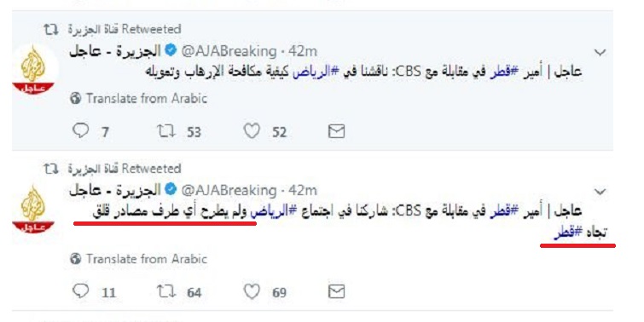Open the second tweet's chevron options menu
Viewport: 644px width, 322px height.
click(x=600, y=192)
